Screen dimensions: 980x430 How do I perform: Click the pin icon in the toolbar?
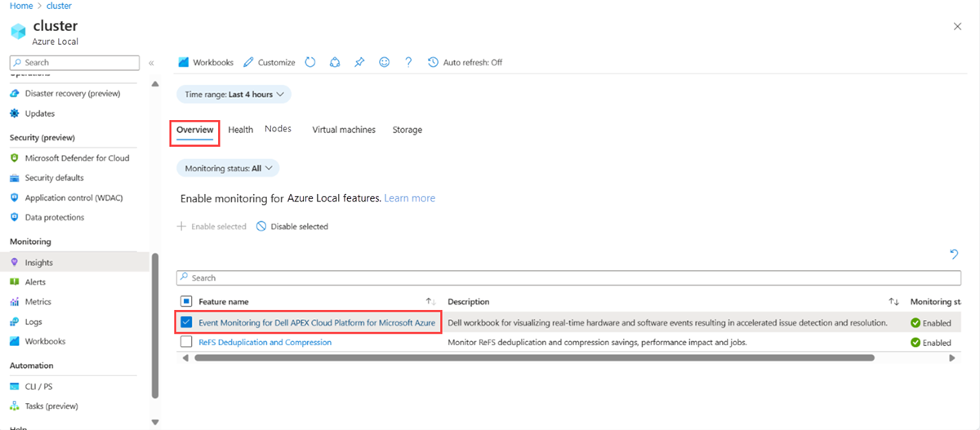pos(359,62)
